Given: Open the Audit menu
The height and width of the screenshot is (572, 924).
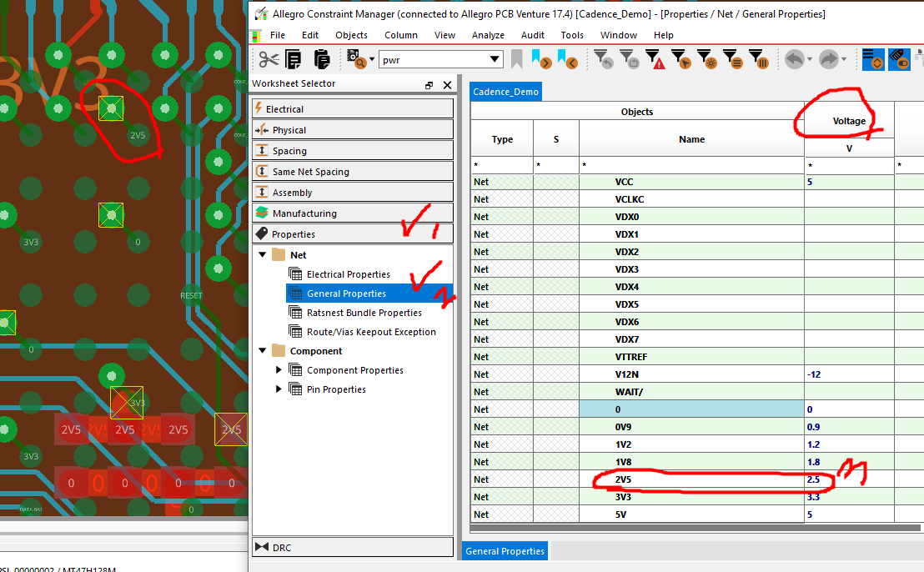Looking at the screenshot, I should pyautogui.click(x=533, y=35).
